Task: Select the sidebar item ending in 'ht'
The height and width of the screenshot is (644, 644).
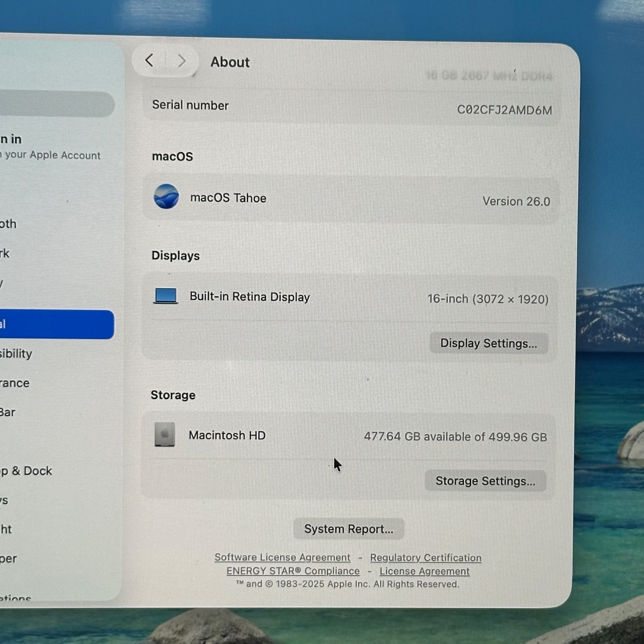Action: pos(6,529)
